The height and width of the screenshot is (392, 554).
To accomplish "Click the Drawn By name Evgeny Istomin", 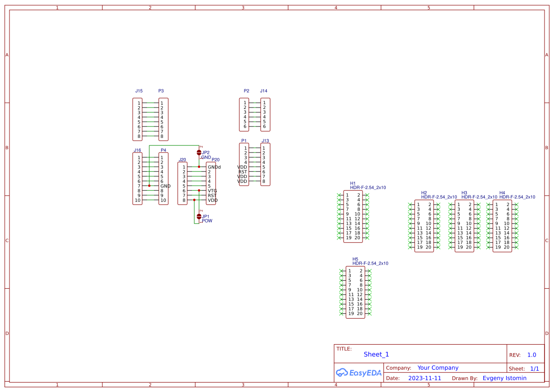I will (504, 378).
